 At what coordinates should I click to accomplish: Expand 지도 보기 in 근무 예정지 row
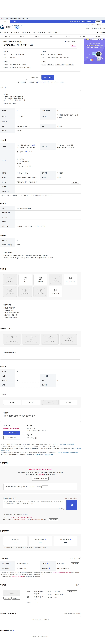point(75,182)
